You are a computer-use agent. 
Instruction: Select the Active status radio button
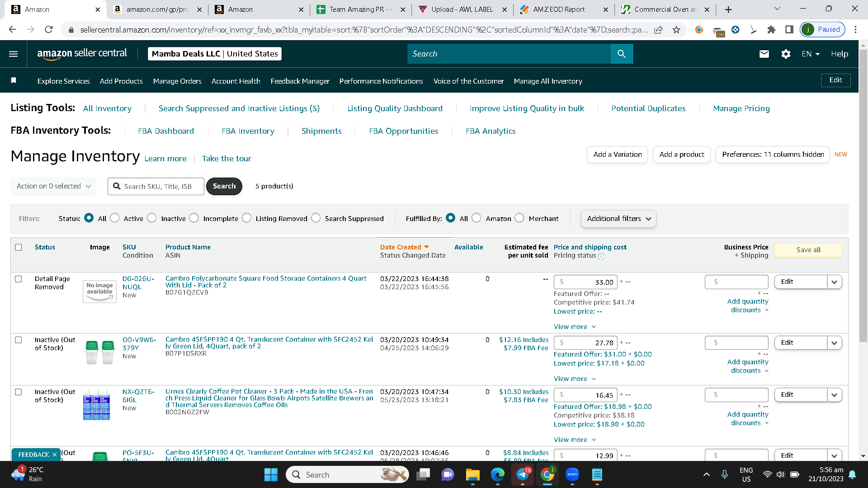(x=115, y=218)
